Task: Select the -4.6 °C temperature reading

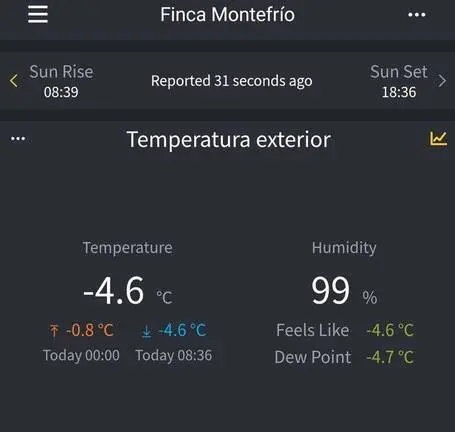Action: [128, 291]
